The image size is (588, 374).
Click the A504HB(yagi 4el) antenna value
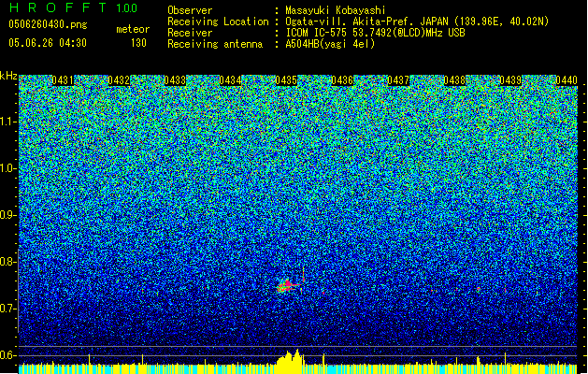click(330, 44)
